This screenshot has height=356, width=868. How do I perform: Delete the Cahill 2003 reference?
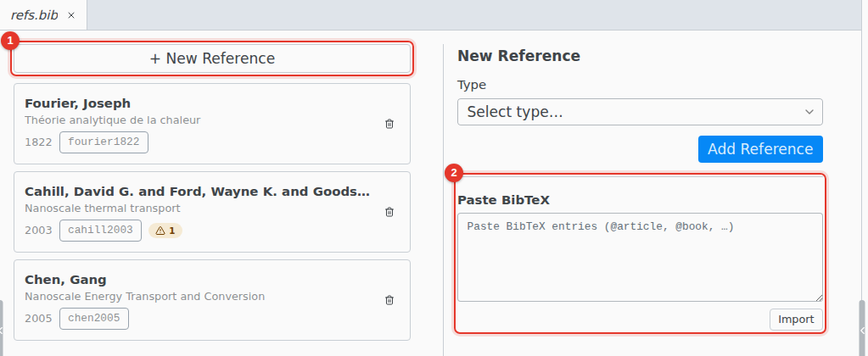point(389,212)
